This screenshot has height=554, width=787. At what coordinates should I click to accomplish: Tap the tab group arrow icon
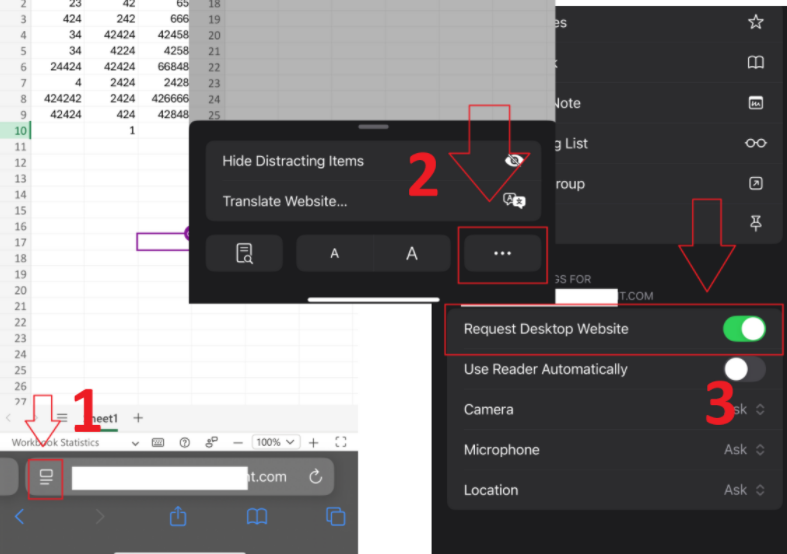pos(756,183)
